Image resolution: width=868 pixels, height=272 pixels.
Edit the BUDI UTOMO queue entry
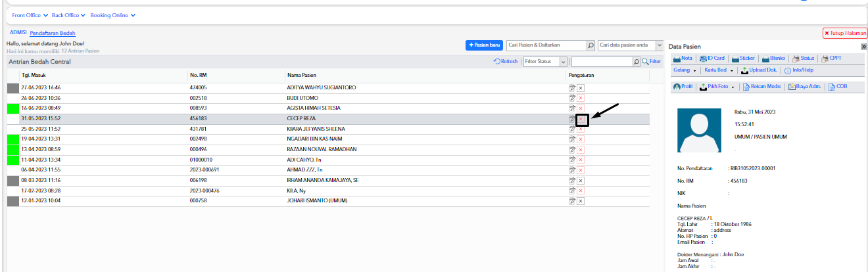click(x=572, y=97)
